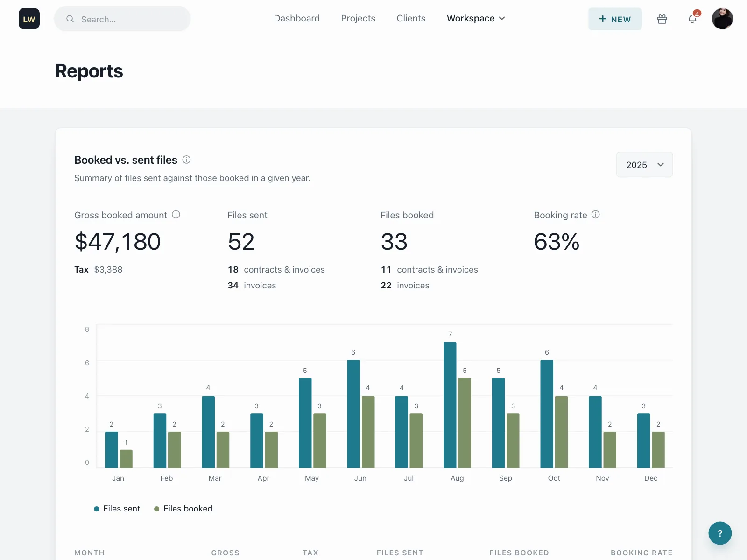The image size is (747, 560).
Task: Open the 2025 year dropdown
Action: pyautogui.click(x=644, y=165)
